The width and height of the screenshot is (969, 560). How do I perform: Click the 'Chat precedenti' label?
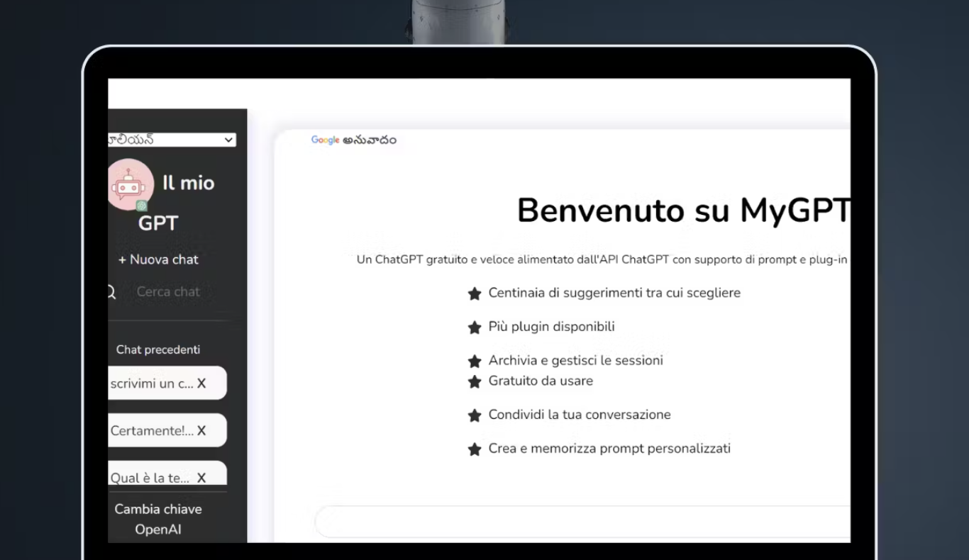pyautogui.click(x=158, y=349)
